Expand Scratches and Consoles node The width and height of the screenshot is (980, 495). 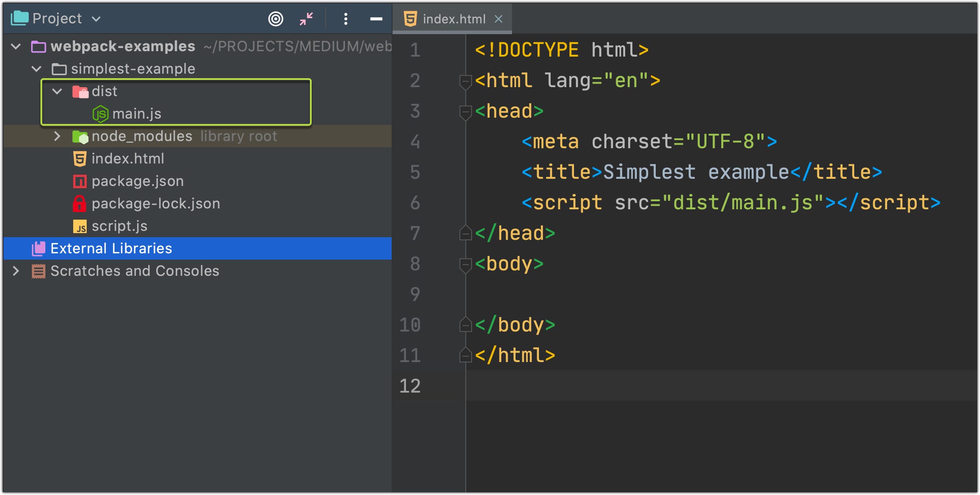click(x=16, y=271)
